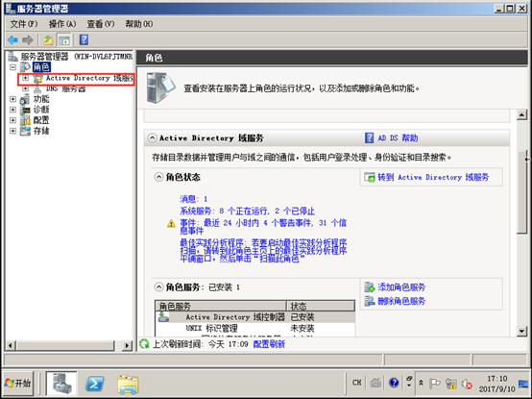Go to 转到 Active Directory 域服务 link

coord(433,177)
